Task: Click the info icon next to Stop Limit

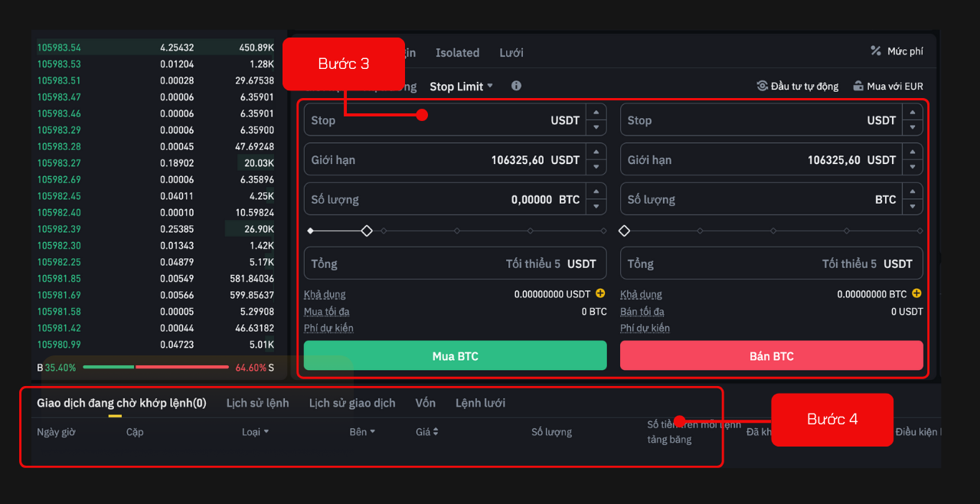Action: pyautogui.click(x=515, y=86)
